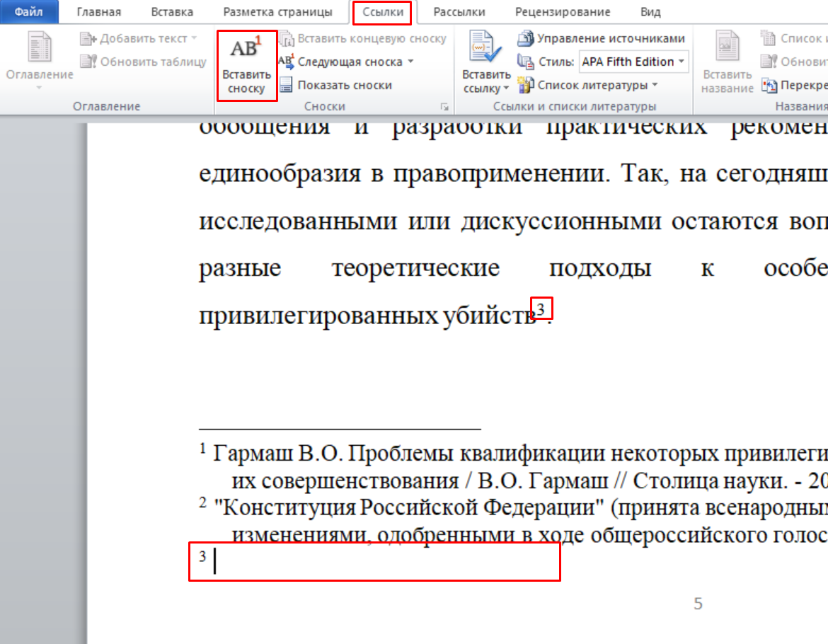The height and width of the screenshot is (644, 828).
Task: Click the Вставить название icon
Action: [727, 47]
